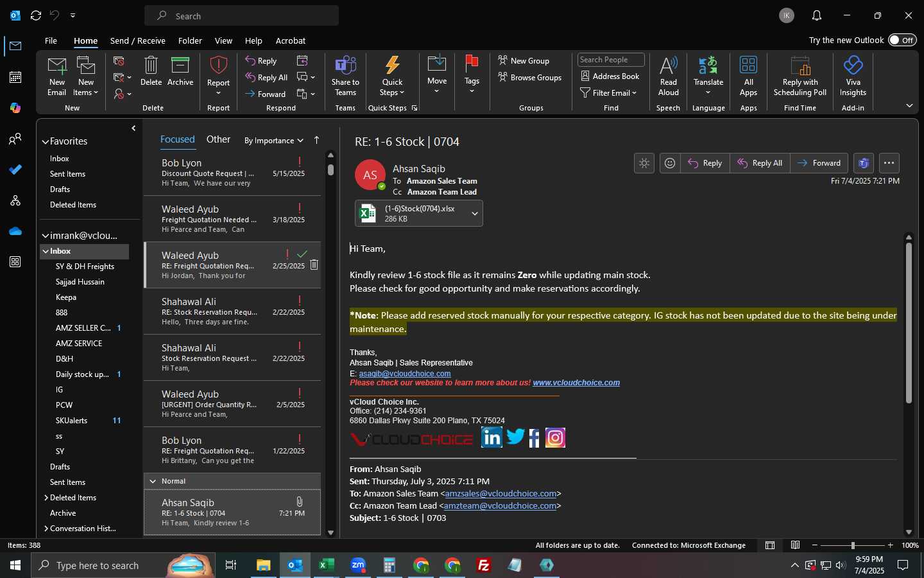
Task: Switch to the Send / Receive tab
Action: click(x=137, y=40)
